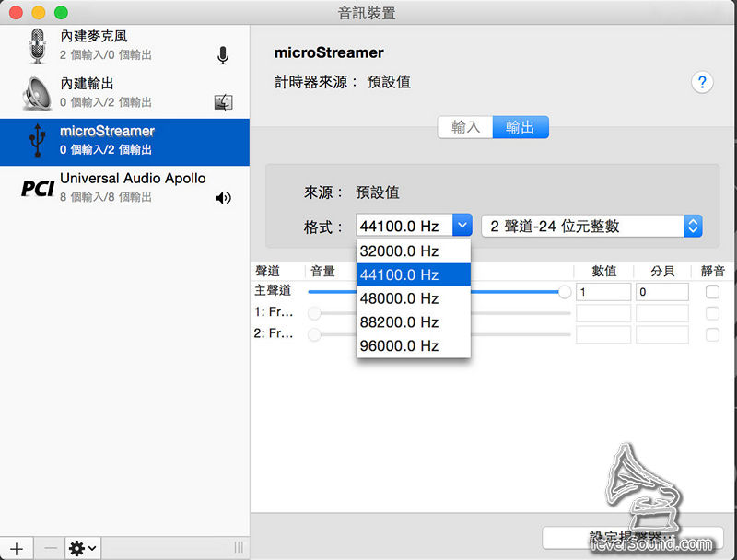Click the built-in microphone device icon

(37, 46)
